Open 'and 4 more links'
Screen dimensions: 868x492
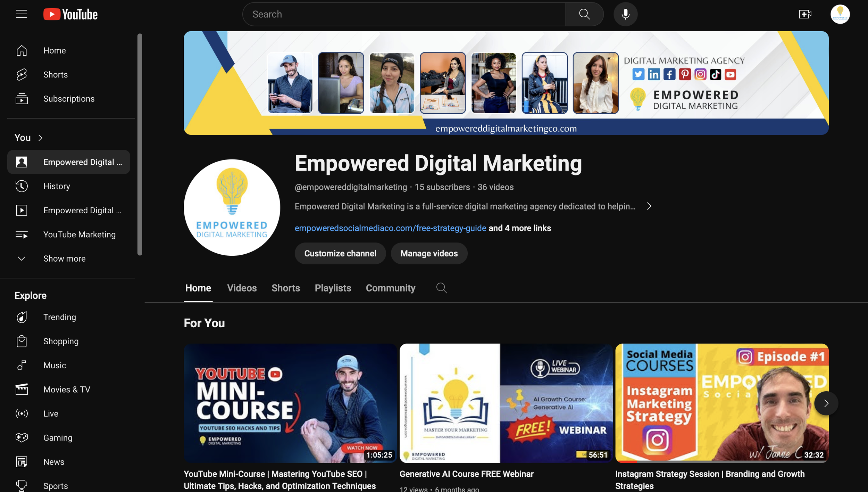519,228
